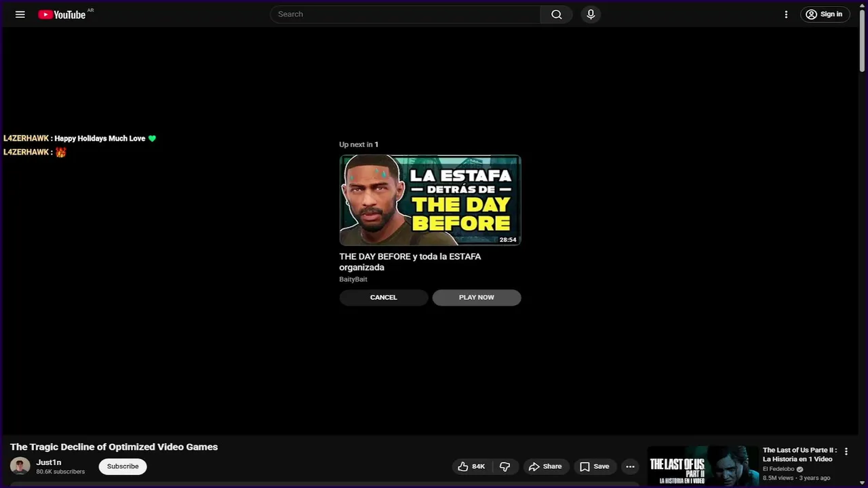This screenshot has width=868, height=488.
Task: Click PLAY NOW to start next video
Action: 477,298
